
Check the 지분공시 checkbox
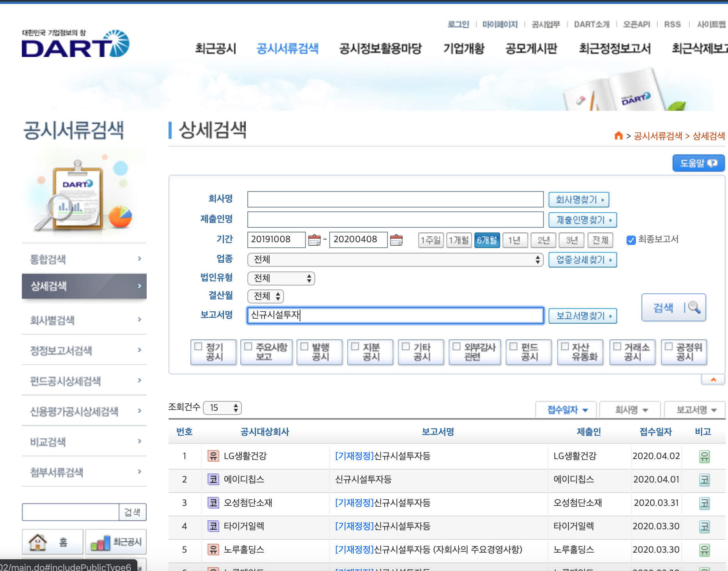(x=355, y=346)
